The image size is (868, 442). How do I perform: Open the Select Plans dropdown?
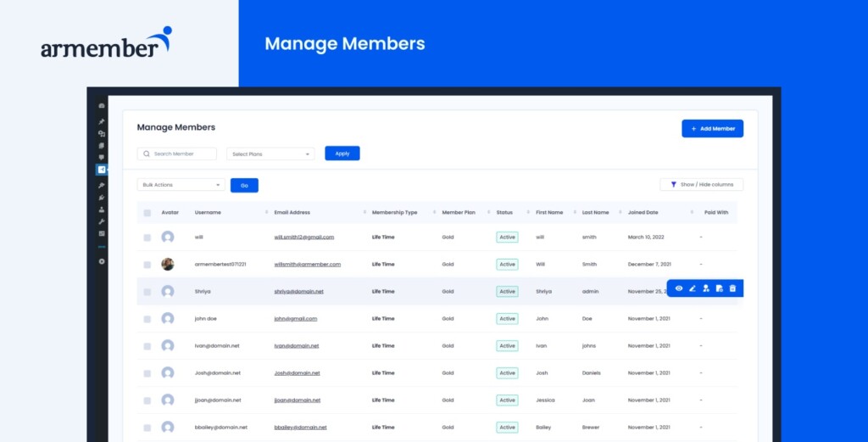click(270, 154)
